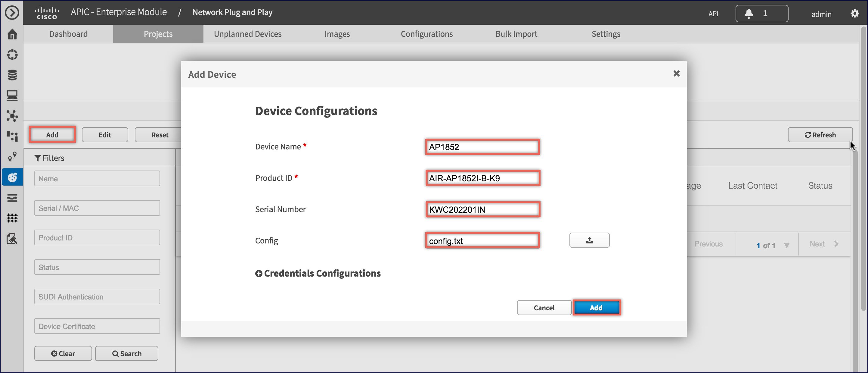The height and width of the screenshot is (373, 868).
Task: Open the Images tab
Action: click(337, 34)
